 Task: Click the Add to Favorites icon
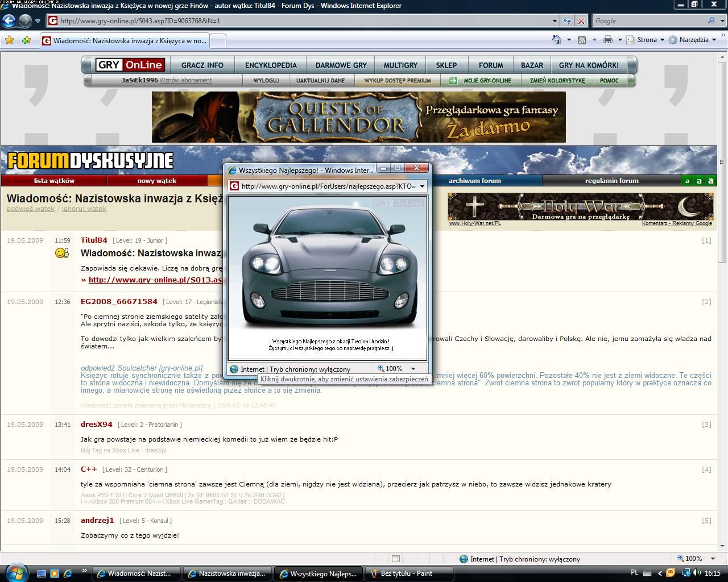(26, 40)
